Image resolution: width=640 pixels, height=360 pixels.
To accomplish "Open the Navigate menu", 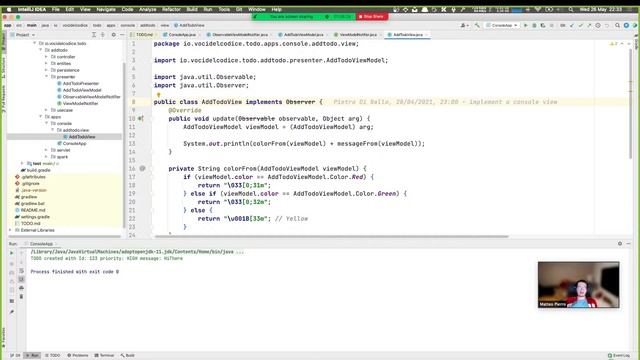I will [106, 9].
